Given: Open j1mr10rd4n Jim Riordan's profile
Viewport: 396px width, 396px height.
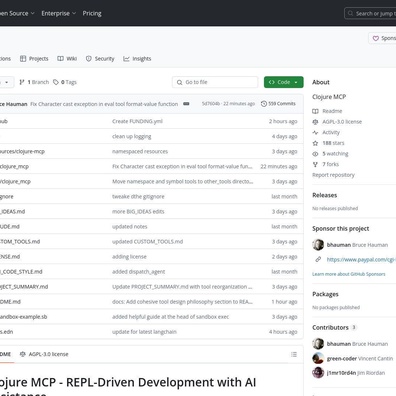Looking at the screenshot, I should pyautogui.click(x=356, y=373).
